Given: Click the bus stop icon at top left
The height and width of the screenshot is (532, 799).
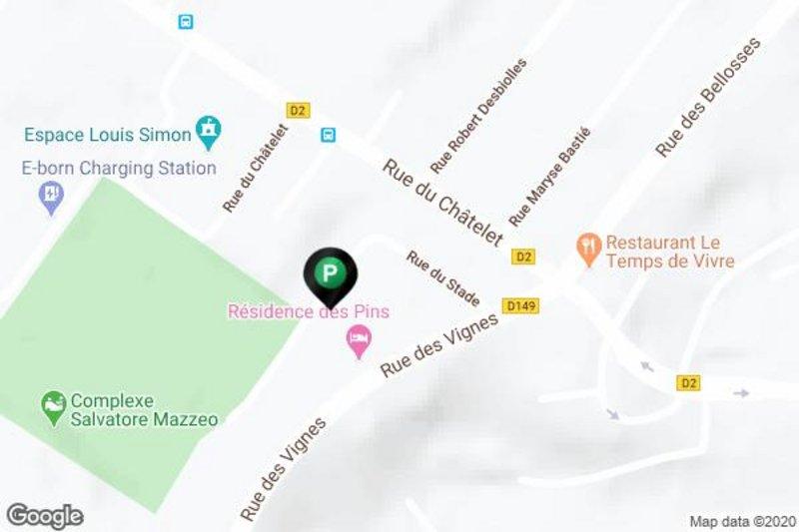Looking at the screenshot, I should click(x=186, y=22).
